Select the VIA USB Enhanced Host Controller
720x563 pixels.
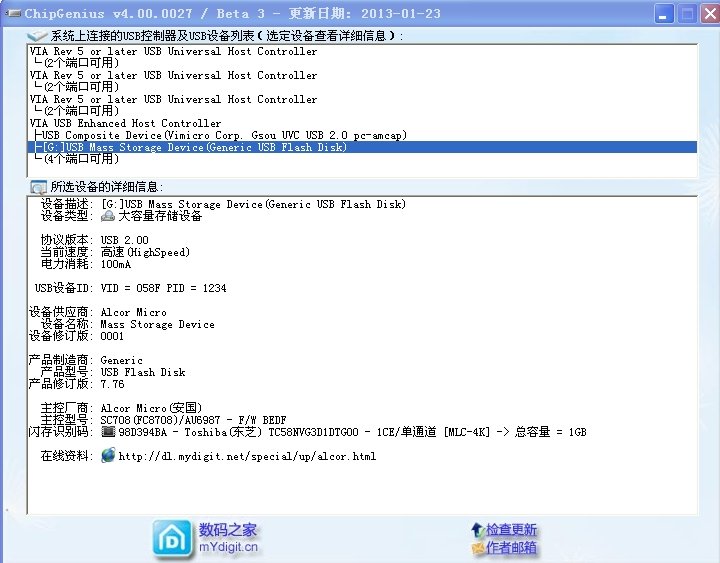click(x=125, y=123)
